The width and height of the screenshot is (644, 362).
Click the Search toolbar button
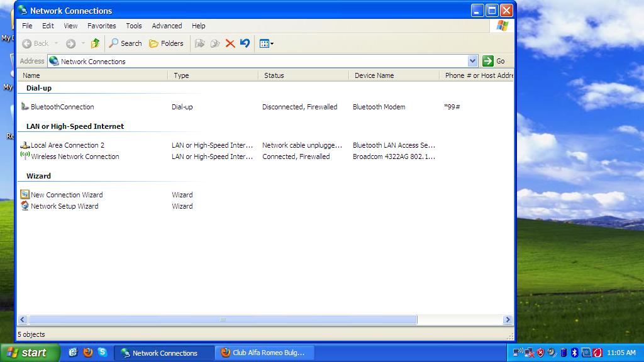coord(125,43)
